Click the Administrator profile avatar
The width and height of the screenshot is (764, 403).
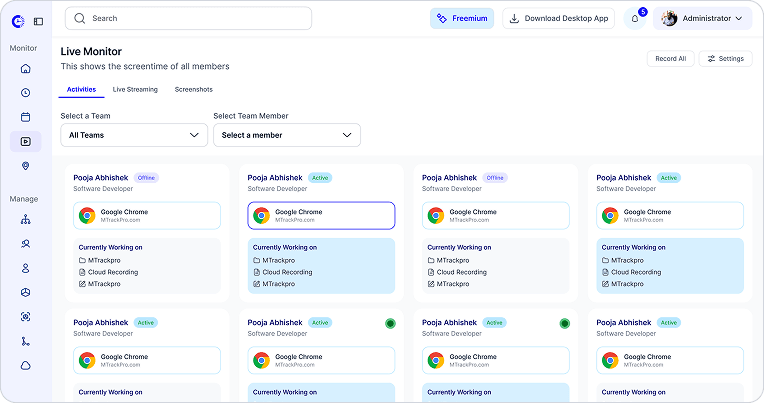tap(669, 19)
